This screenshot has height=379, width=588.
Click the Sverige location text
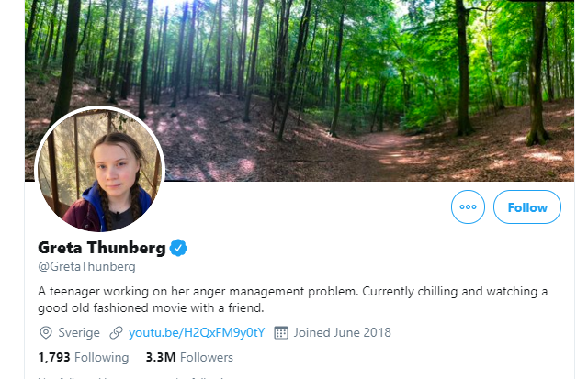point(79,332)
